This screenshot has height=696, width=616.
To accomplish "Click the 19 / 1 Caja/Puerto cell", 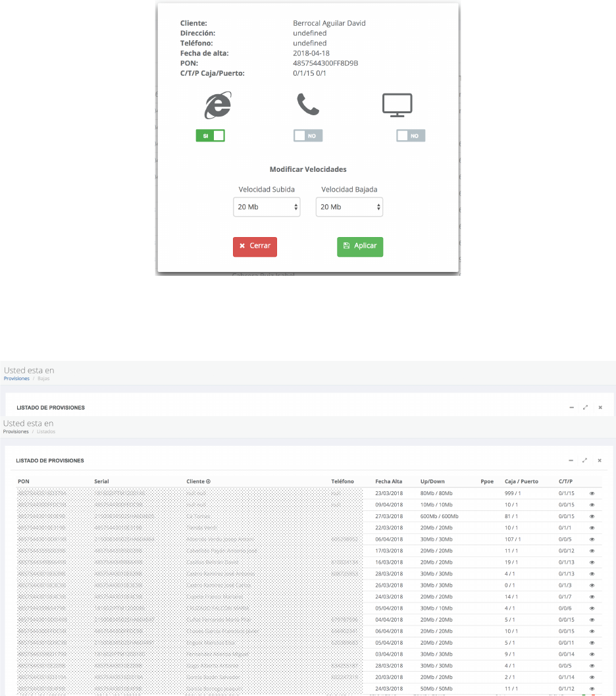I will tap(511, 562).
